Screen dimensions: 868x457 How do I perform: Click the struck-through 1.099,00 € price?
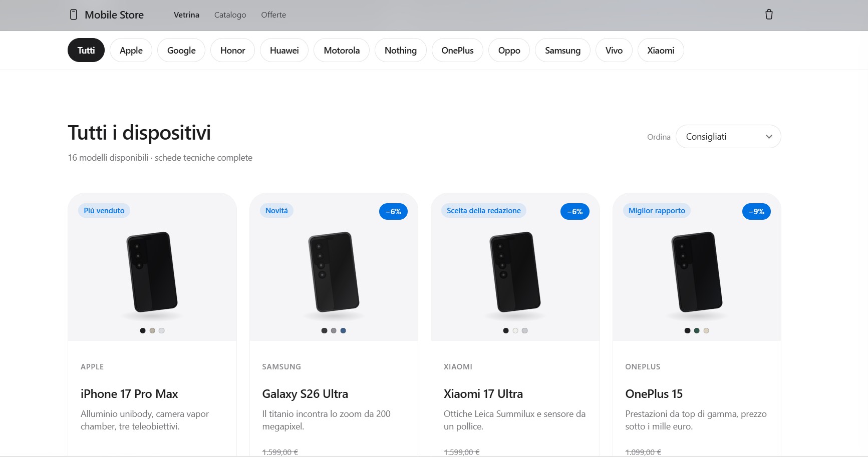click(643, 452)
